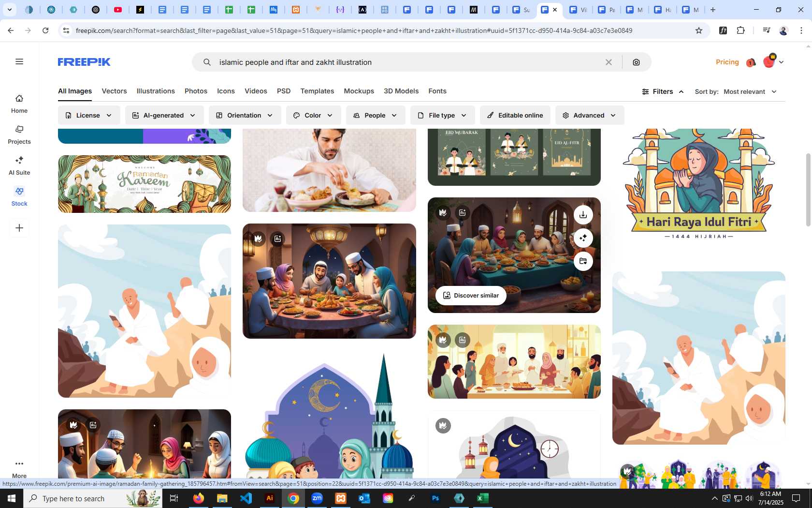Open Chrome extensions puzzle icon
This screenshot has width=812, height=508.
point(740,30)
